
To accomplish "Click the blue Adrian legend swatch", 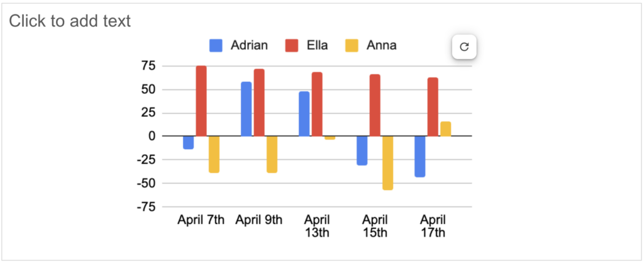I will [216, 45].
